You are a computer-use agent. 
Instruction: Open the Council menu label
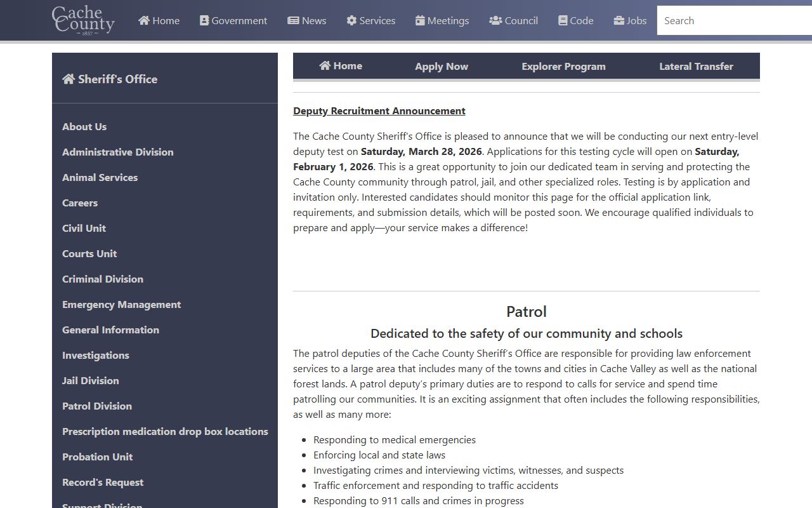tap(521, 20)
